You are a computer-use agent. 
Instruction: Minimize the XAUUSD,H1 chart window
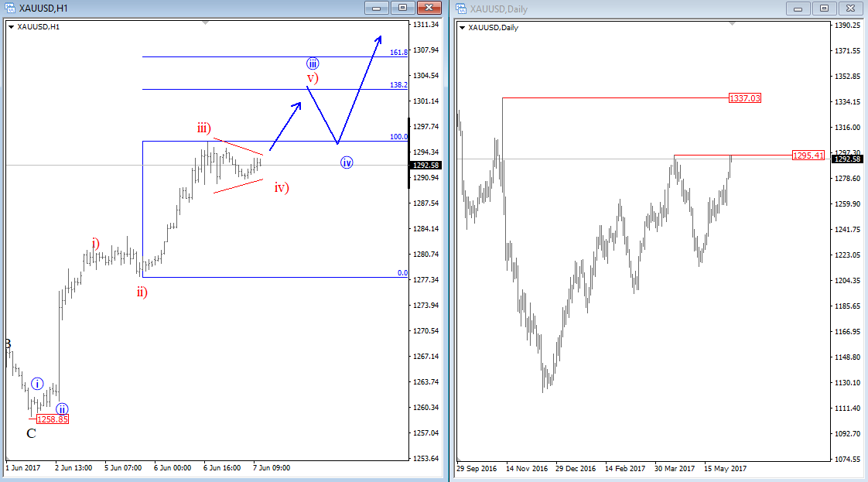(x=376, y=8)
